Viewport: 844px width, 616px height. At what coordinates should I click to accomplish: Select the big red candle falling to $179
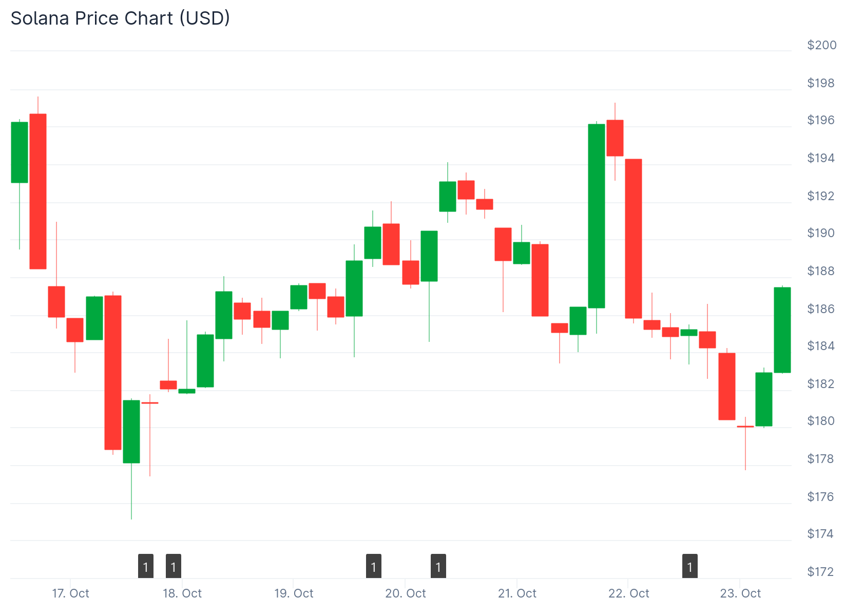[113, 372]
